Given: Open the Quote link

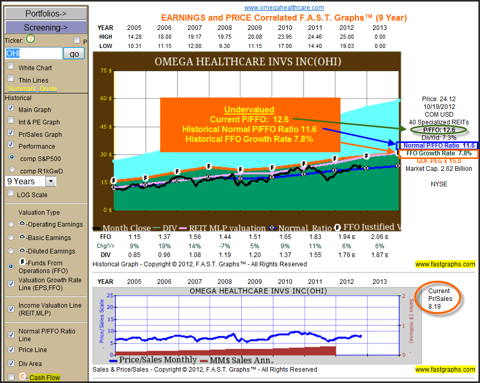Looking at the screenshot, I should pos(48,88).
